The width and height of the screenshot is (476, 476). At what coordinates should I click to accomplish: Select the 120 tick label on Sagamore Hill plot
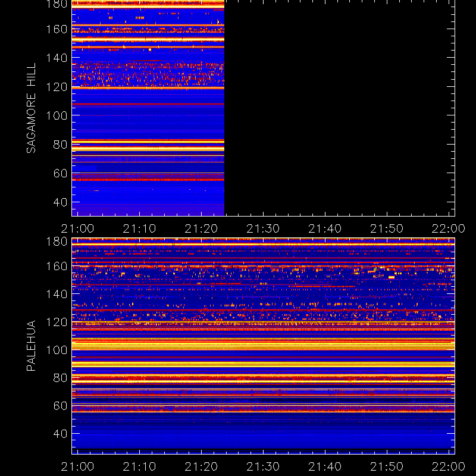click(x=57, y=87)
